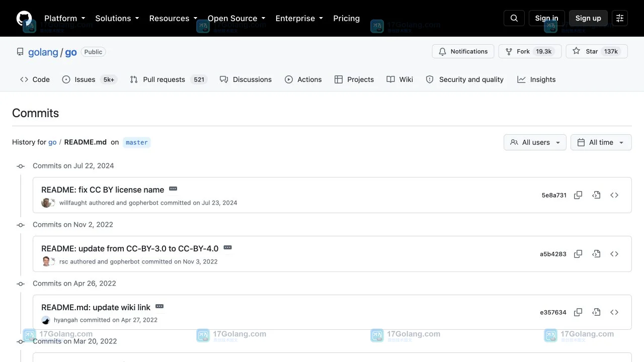Open the 'README: update from CC-BY-3.0 to CC-BY-4.0' commit
Viewport: 644px width, 362px height.
tap(130, 248)
